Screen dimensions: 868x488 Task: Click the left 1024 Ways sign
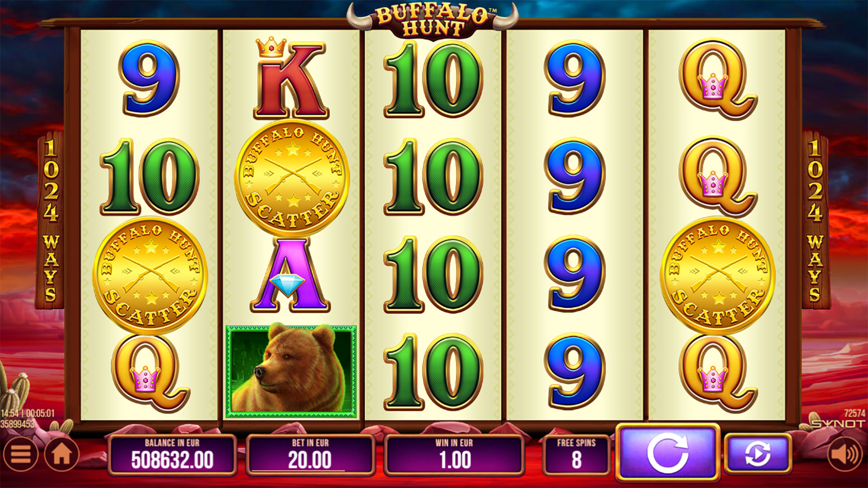point(50,220)
